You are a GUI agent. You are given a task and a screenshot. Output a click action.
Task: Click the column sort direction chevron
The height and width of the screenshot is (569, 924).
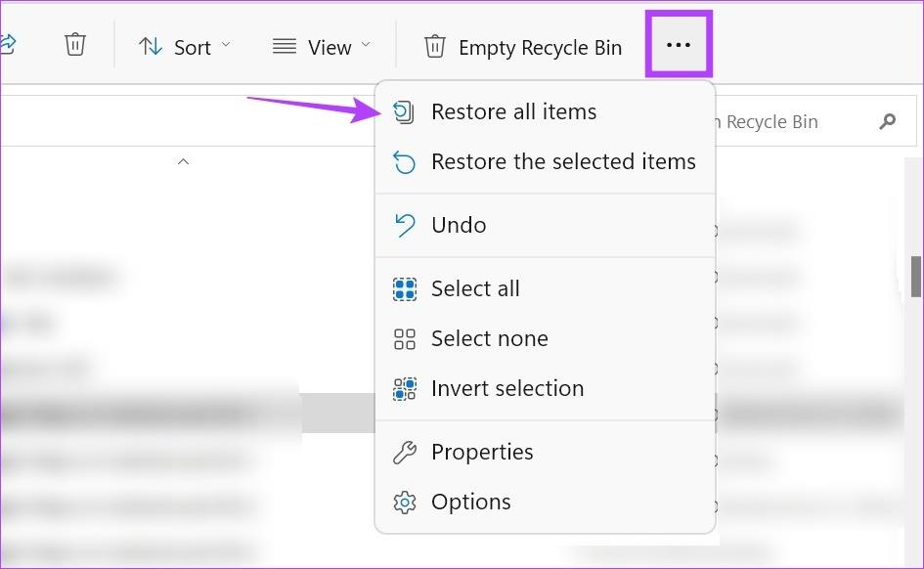[183, 161]
